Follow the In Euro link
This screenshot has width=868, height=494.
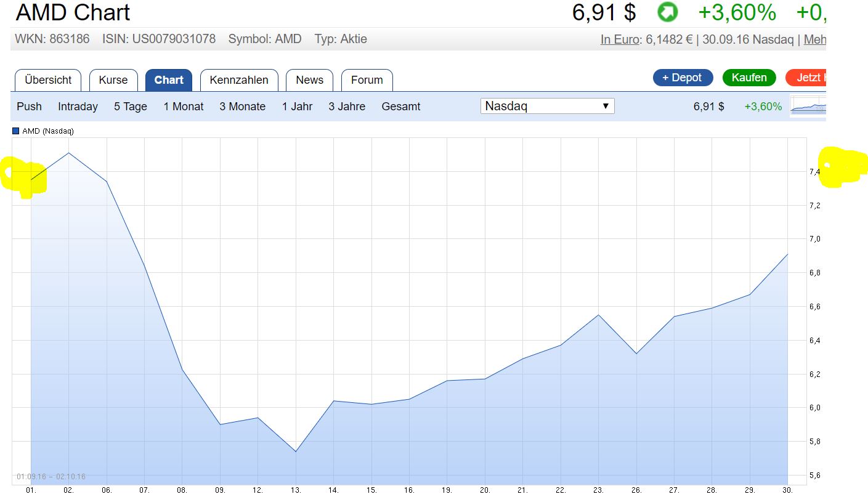[x=620, y=39]
